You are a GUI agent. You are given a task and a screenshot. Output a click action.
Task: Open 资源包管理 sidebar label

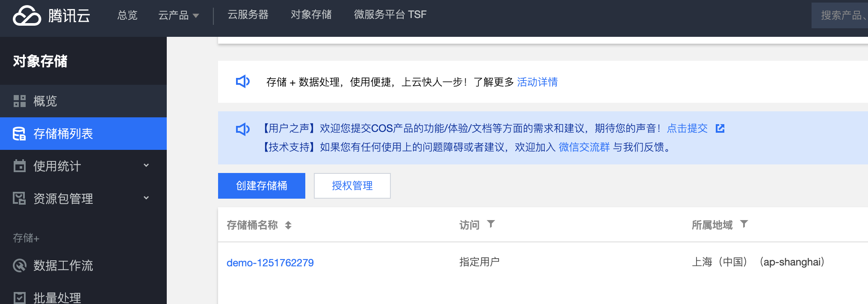(63, 199)
